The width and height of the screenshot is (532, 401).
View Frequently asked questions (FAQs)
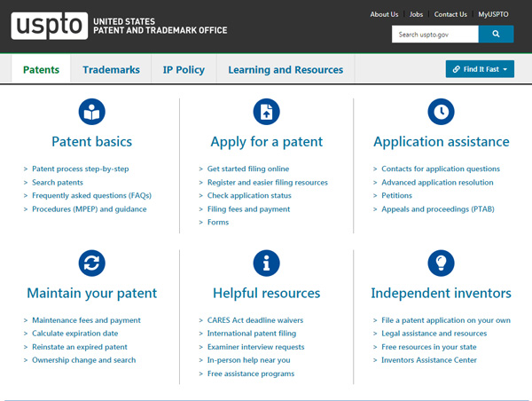coord(91,195)
